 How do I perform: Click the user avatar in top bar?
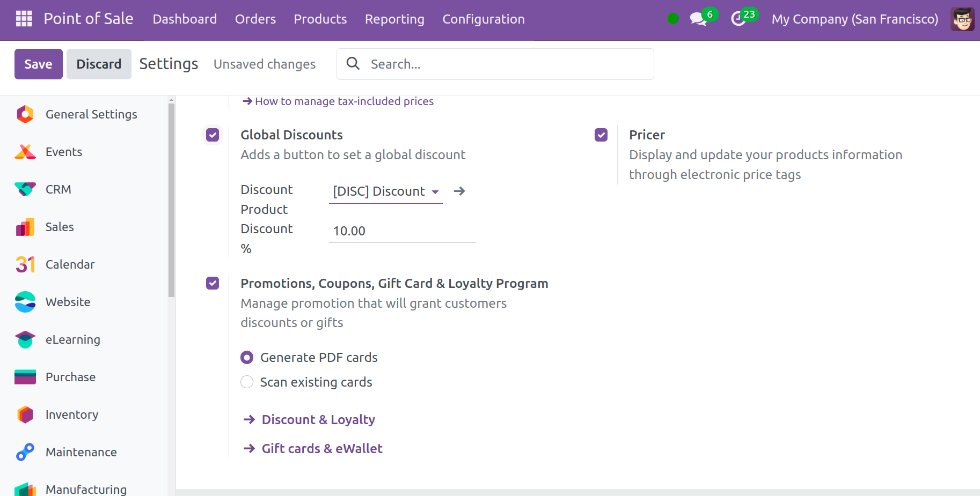pyautogui.click(x=962, y=19)
